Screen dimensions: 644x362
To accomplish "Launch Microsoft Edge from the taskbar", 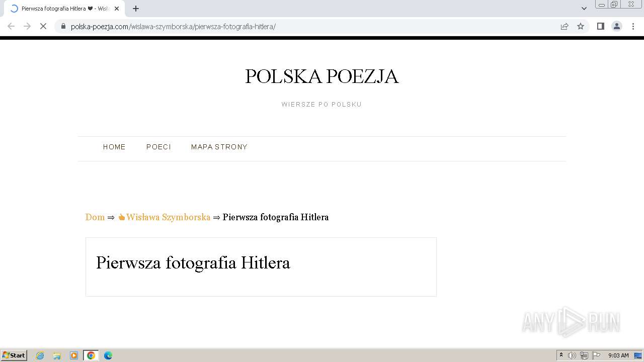I will [108, 355].
